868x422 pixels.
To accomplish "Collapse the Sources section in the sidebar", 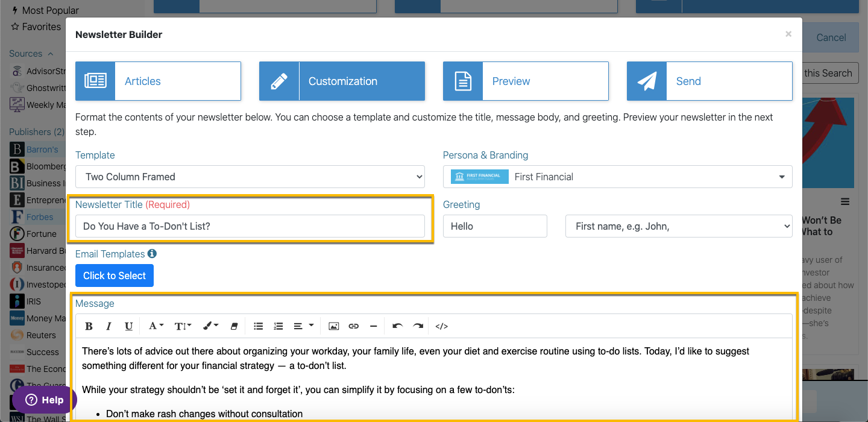I will pos(31,54).
